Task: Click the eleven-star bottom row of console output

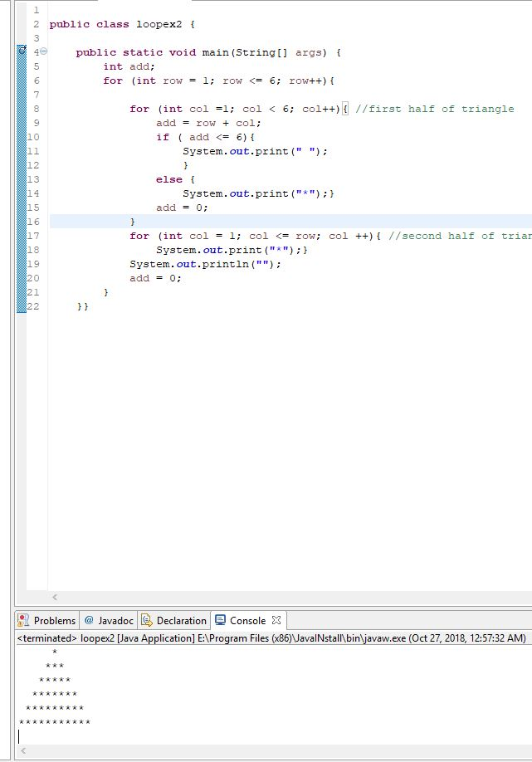Action: [x=55, y=722]
